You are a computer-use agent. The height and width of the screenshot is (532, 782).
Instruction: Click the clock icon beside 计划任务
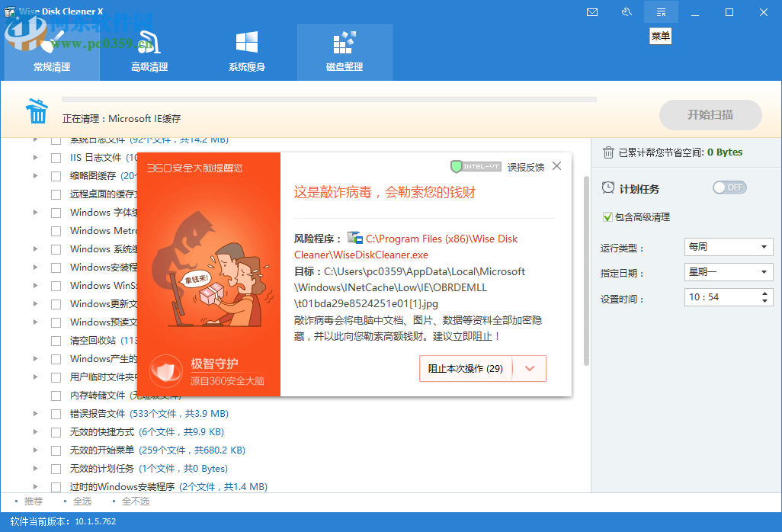(608, 188)
